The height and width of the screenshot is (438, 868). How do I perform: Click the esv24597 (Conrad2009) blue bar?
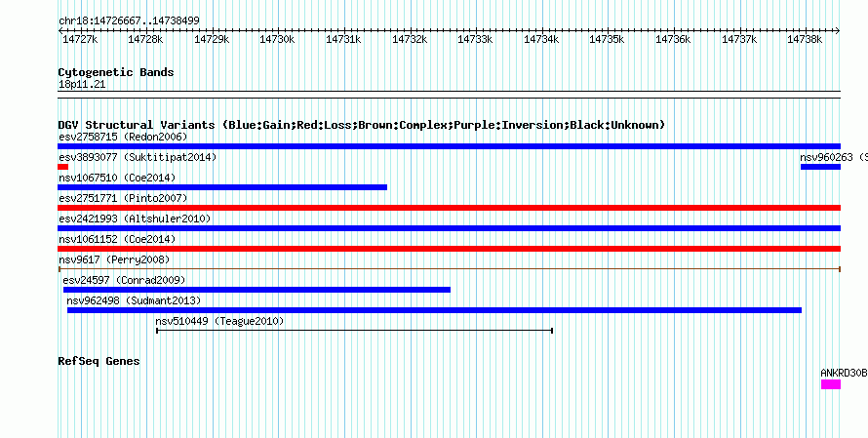coord(256,290)
